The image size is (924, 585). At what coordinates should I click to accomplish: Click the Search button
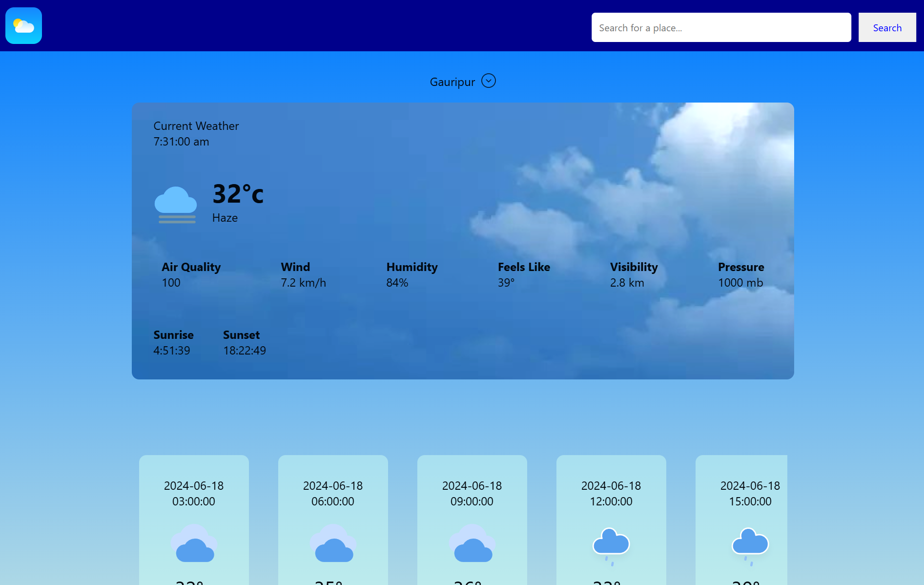click(x=887, y=27)
